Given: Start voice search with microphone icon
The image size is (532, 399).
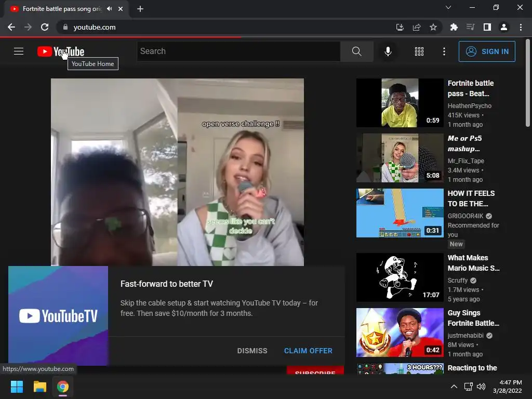Looking at the screenshot, I should point(388,51).
